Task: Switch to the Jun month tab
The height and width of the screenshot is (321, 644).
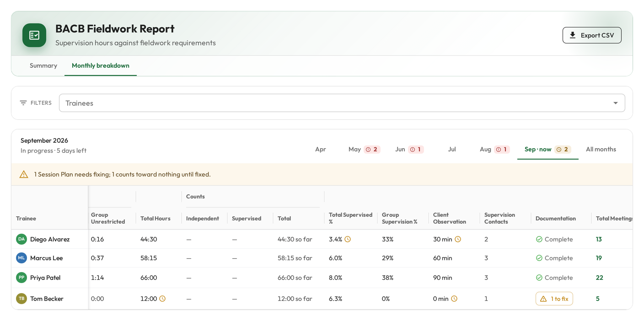Action: (x=409, y=150)
